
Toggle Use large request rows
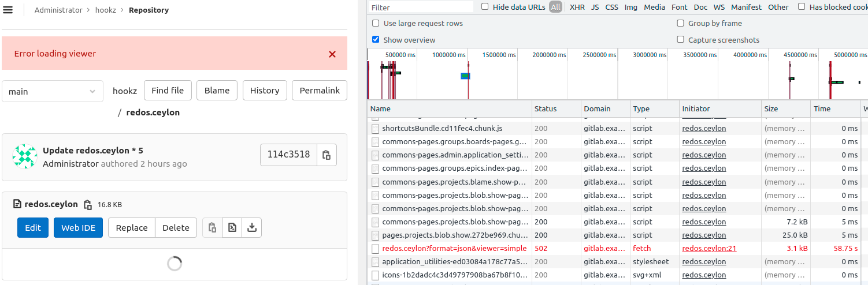tap(376, 24)
